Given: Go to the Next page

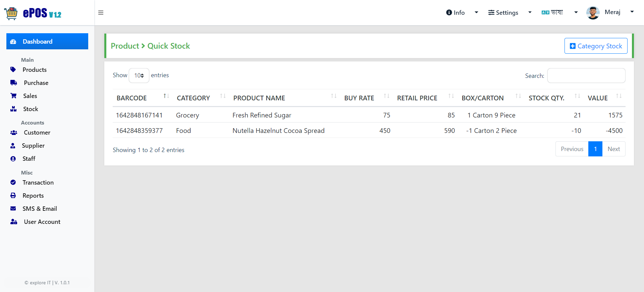Looking at the screenshot, I should point(613,149).
